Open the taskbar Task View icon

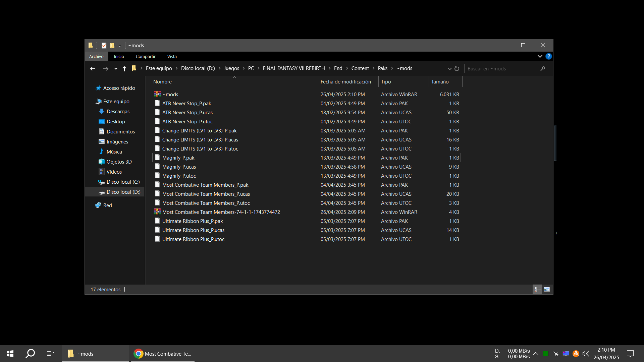[x=50, y=354]
